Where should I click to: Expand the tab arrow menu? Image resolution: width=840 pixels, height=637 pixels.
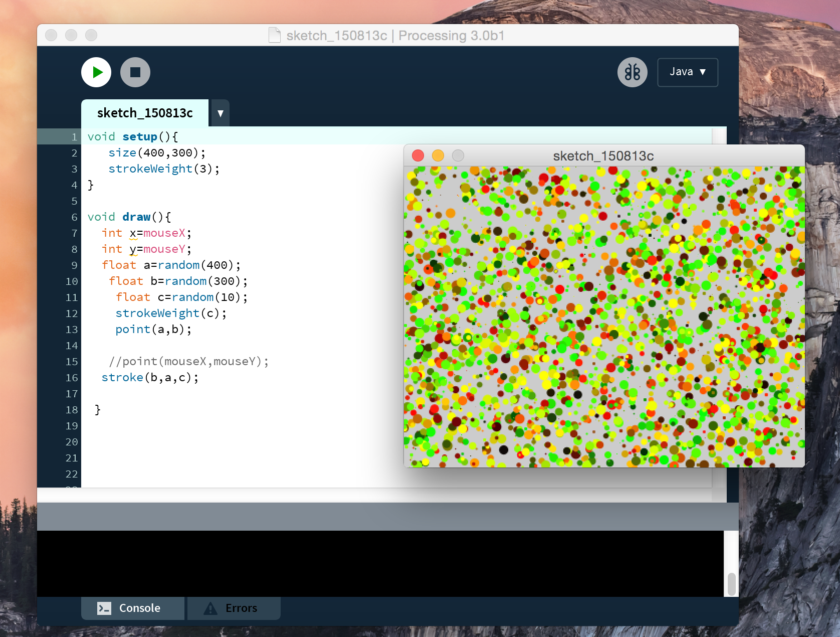pos(220,113)
